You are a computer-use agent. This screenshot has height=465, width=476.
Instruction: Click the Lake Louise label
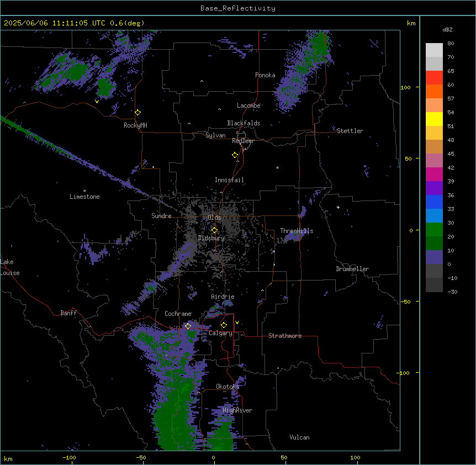(10, 267)
